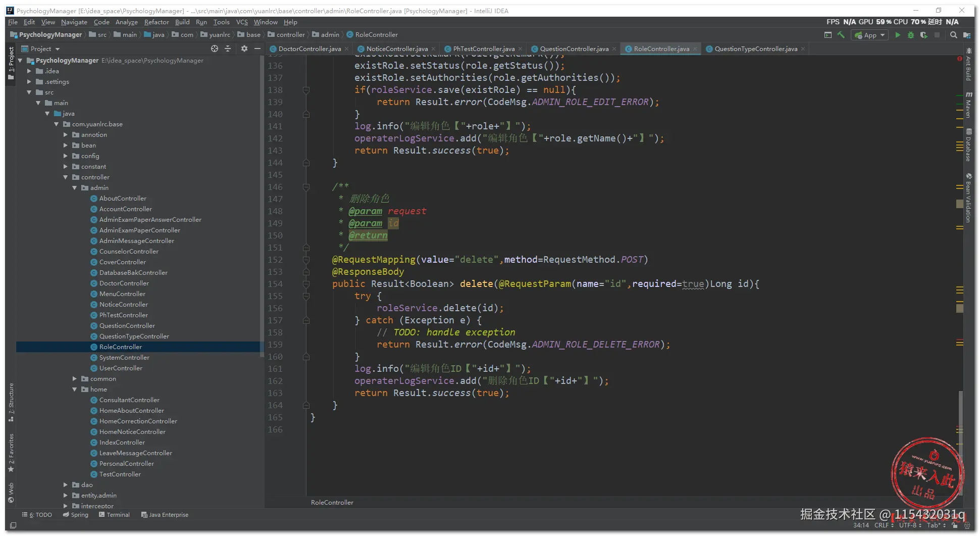Expand the dao folder
Screen dimensions: 980x536
(66, 485)
